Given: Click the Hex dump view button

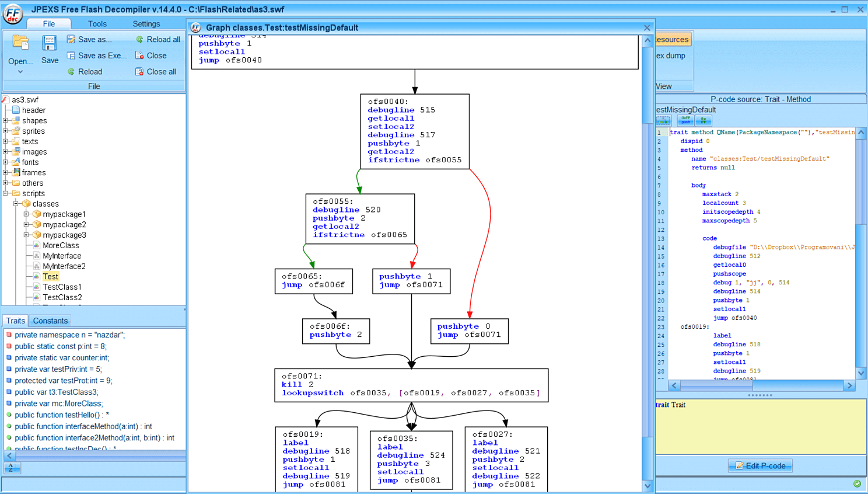Looking at the screenshot, I should pyautogui.click(x=671, y=55).
